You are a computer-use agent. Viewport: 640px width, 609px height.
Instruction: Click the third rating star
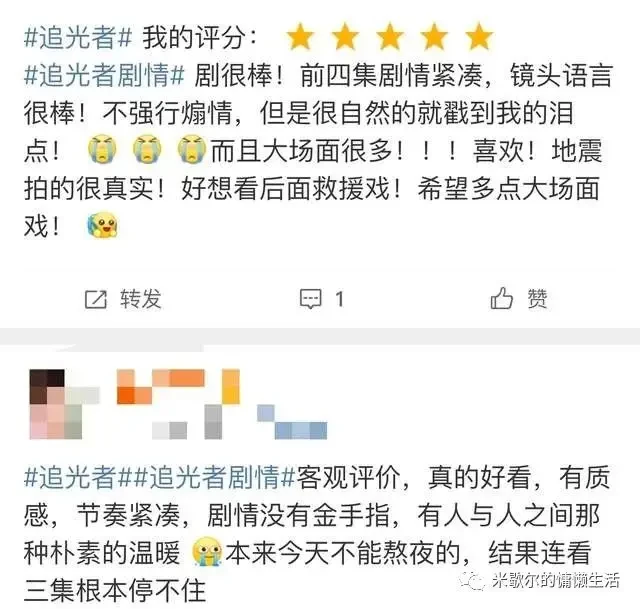pos(390,37)
